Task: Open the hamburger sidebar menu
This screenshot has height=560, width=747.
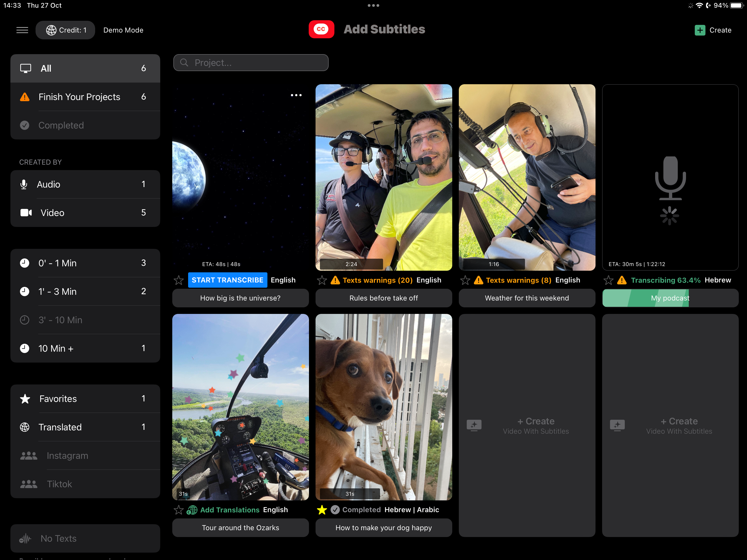Action: point(22,30)
